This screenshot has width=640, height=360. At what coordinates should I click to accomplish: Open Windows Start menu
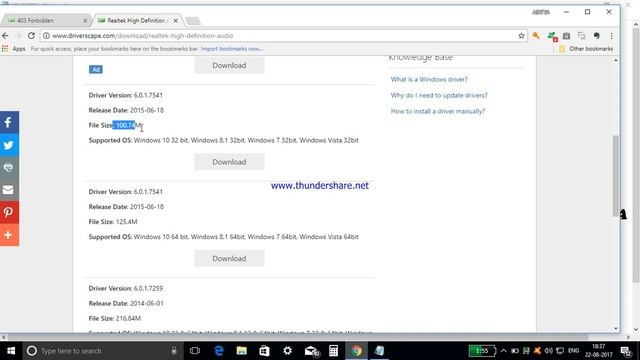[x=11, y=351]
